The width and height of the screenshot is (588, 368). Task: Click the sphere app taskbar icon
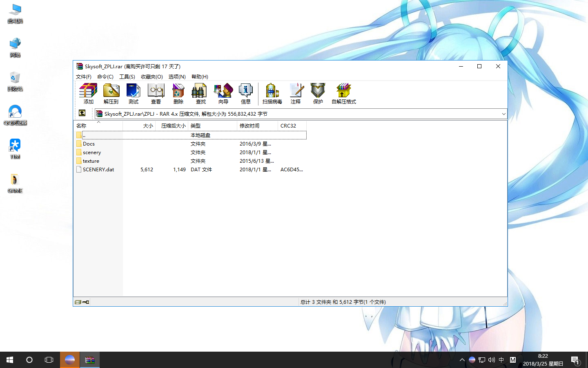click(70, 360)
